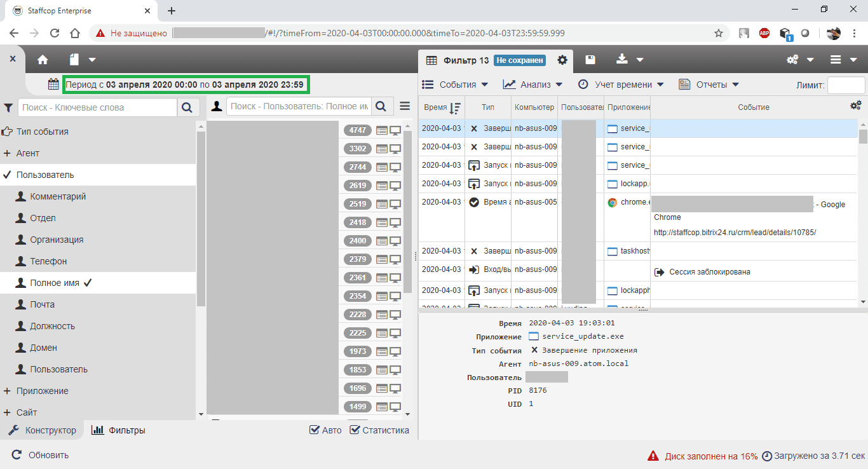The height and width of the screenshot is (469, 868).
Task: Open the Анализ dropdown menu
Action: (532, 85)
